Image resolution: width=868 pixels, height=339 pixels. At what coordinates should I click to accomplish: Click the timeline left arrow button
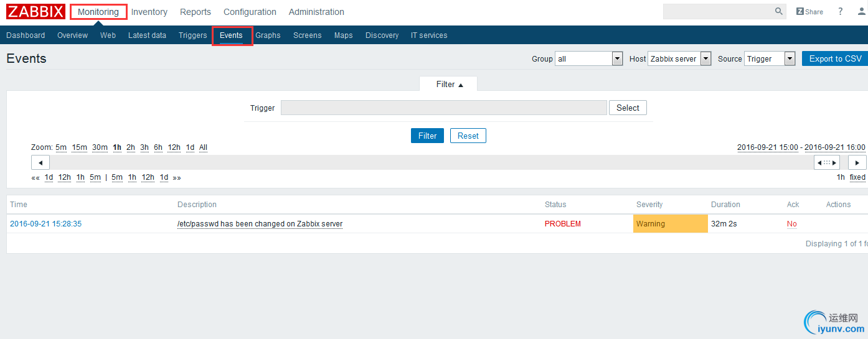click(40, 162)
